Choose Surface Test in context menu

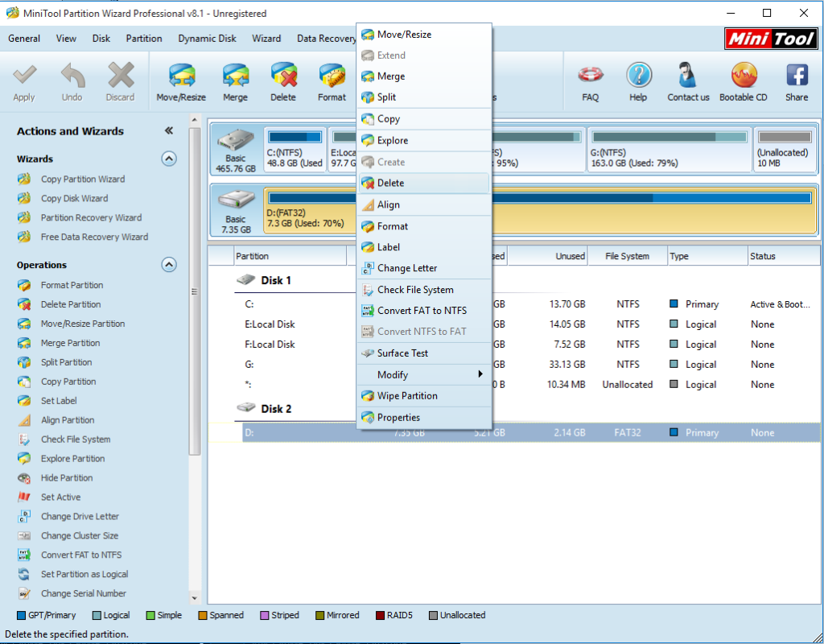tap(424, 353)
